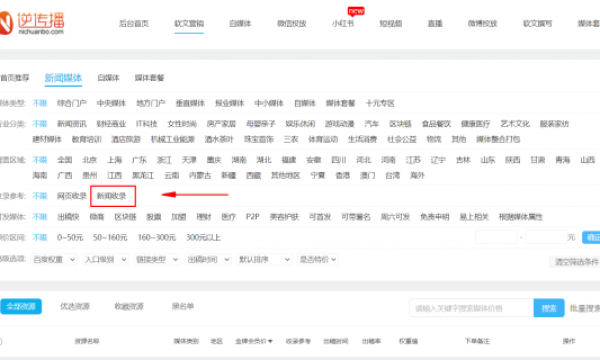
Task: Filter industry by 汽车
Action: 372,124
